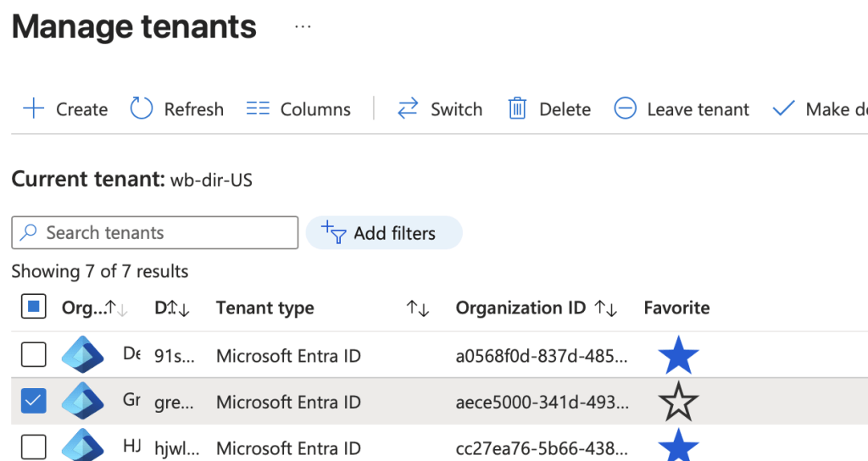Sort by the Tenant type column arrows
868x461 pixels.
pos(418,308)
